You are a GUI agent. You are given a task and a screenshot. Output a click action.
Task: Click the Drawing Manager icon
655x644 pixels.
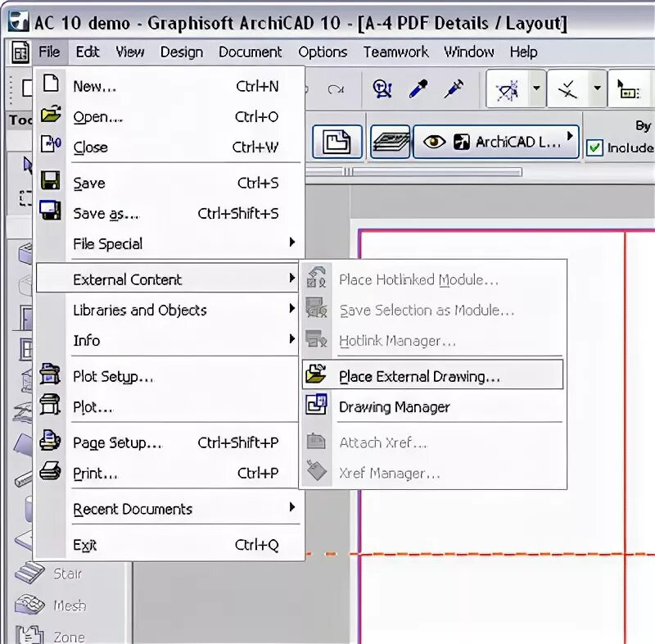point(316,404)
